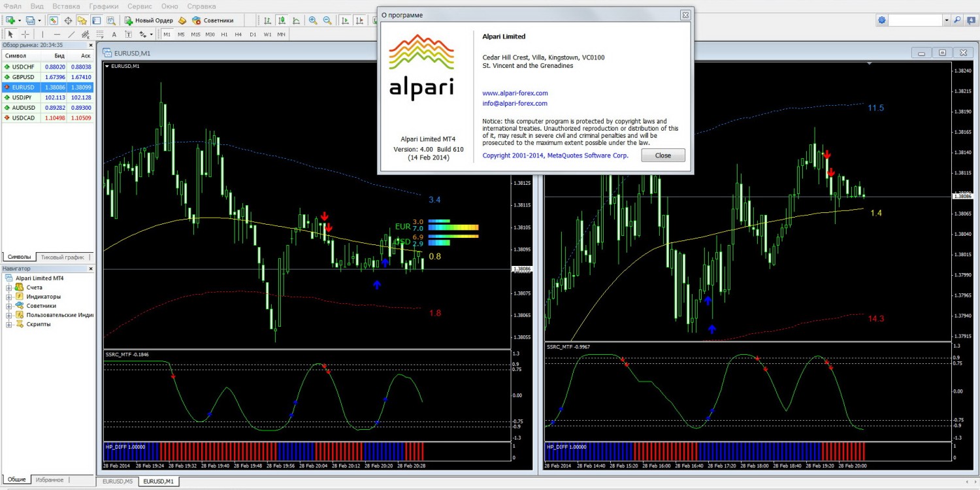Switch chart to line chart type
Screen dimensions: 980x490
[295, 20]
